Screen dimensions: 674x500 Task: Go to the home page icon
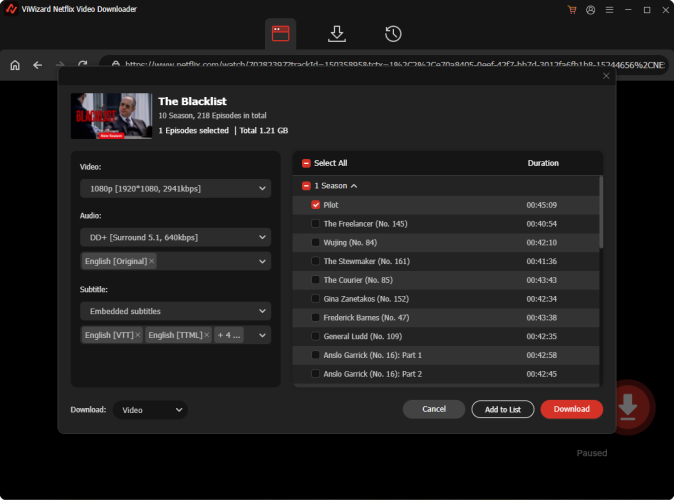[x=15, y=65]
